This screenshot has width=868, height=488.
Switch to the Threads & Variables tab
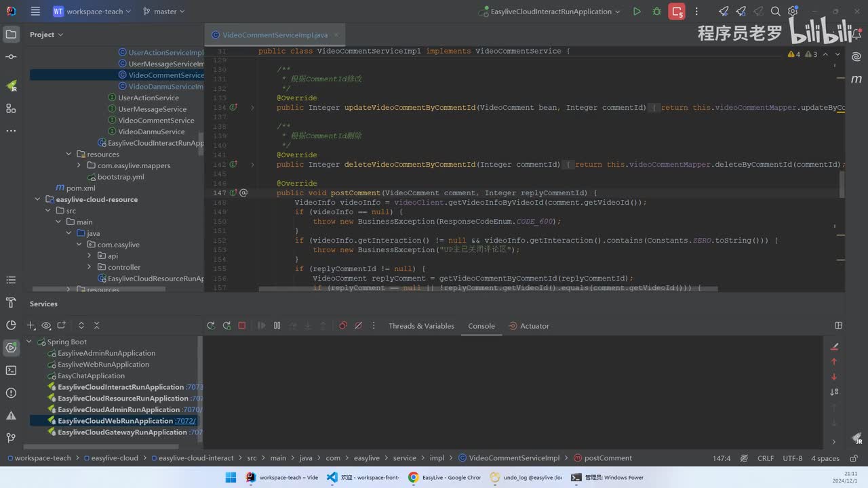tap(421, 326)
